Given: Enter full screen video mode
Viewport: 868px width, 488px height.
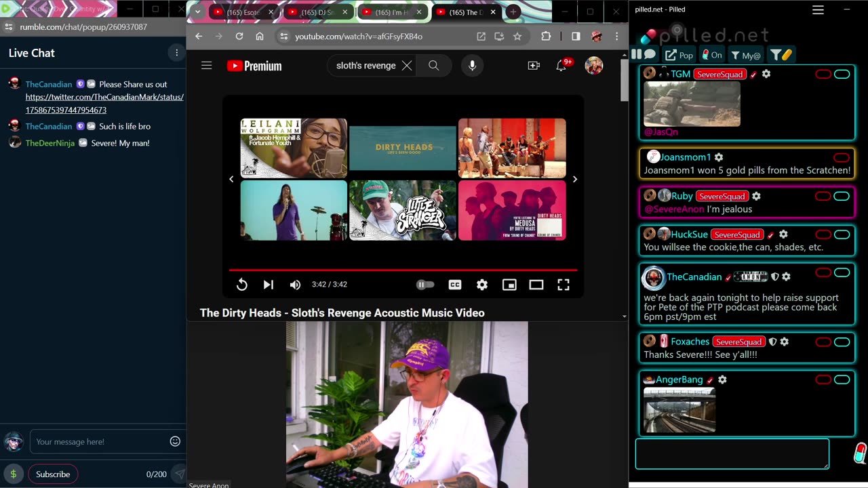Looking at the screenshot, I should [x=564, y=285].
